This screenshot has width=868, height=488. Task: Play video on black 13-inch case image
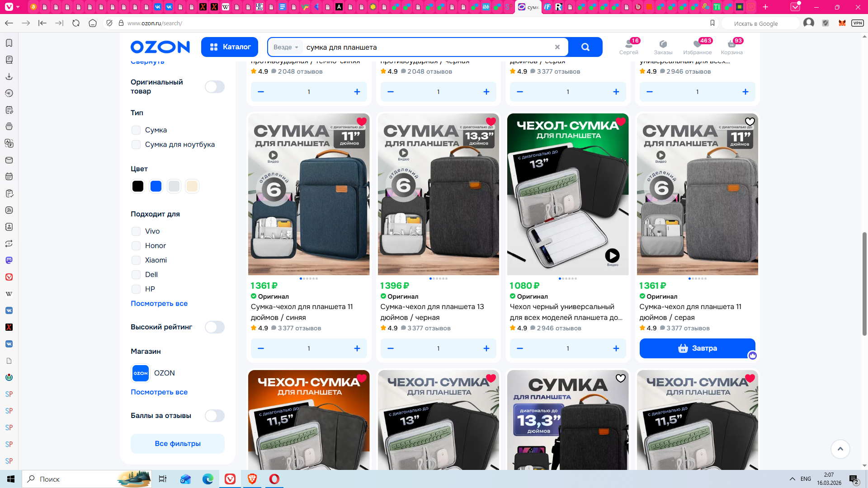click(612, 256)
